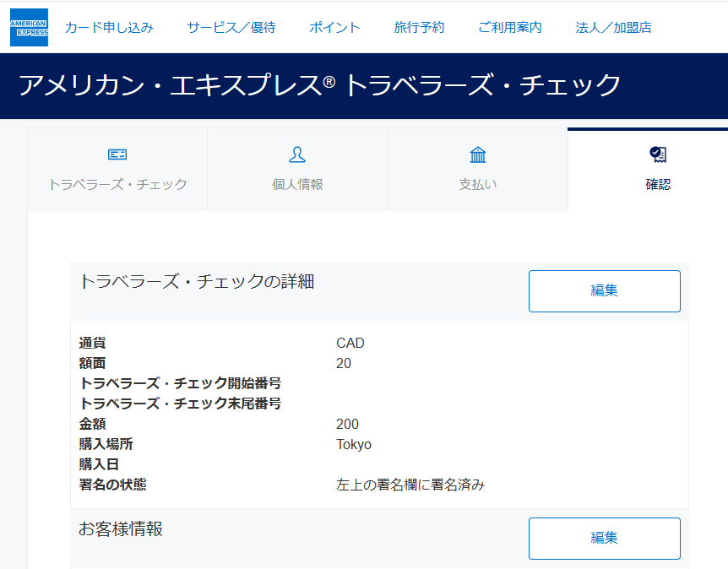Click the 購入日 label

click(x=99, y=464)
